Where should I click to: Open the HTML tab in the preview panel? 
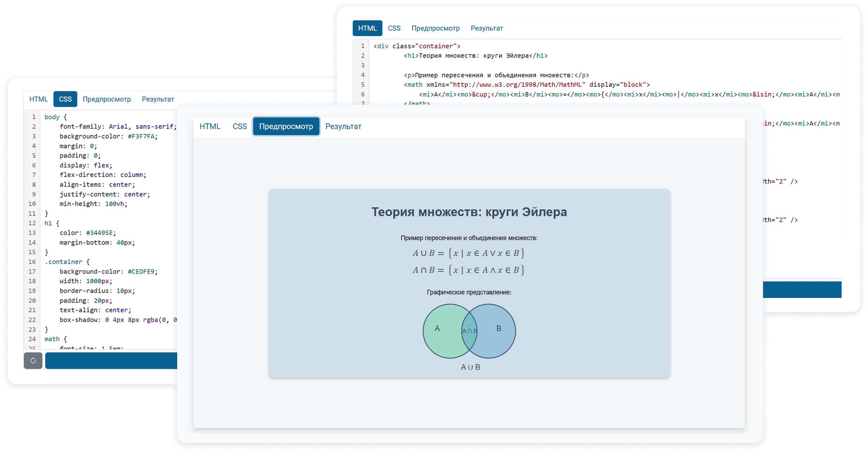tap(210, 126)
